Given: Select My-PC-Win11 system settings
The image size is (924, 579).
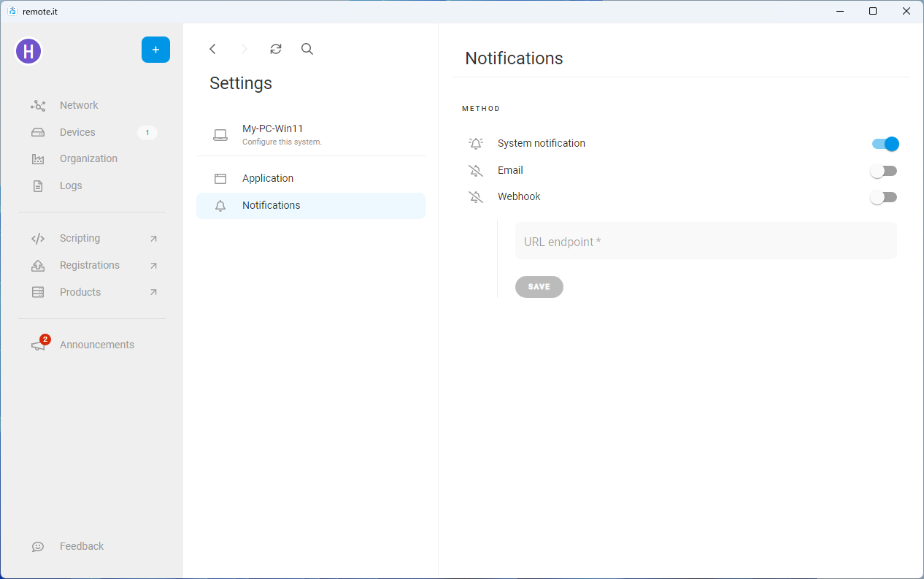Looking at the screenshot, I should click(x=311, y=134).
